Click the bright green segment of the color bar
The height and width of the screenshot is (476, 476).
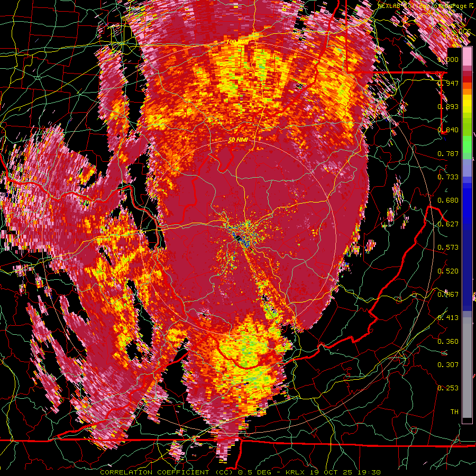(467, 143)
